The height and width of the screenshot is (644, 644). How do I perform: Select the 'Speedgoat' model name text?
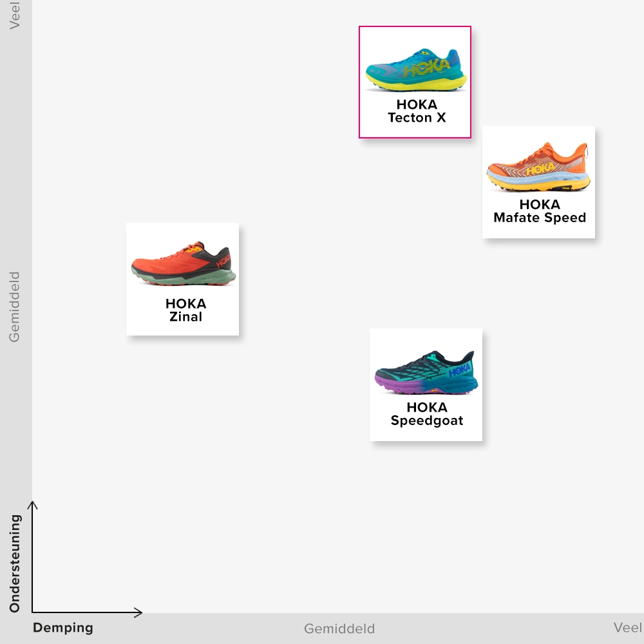click(427, 421)
